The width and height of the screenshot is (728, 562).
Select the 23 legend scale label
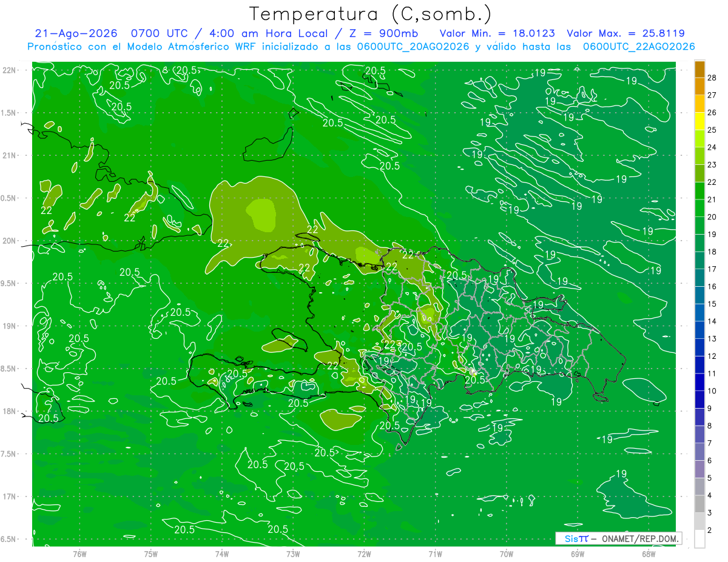pyautogui.click(x=712, y=164)
